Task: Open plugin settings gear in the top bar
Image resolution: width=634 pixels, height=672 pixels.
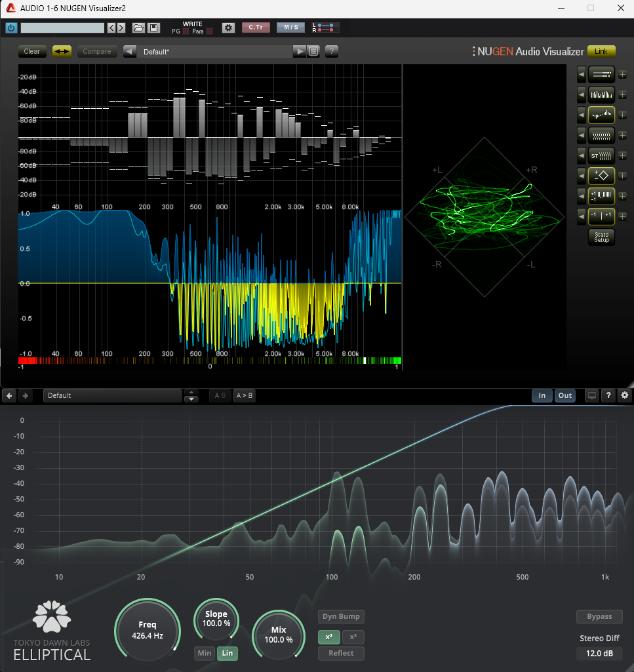Action: click(228, 28)
